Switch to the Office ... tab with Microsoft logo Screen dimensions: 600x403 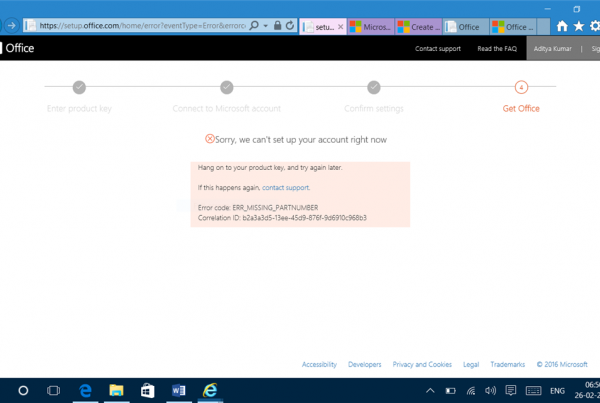[513, 27]
